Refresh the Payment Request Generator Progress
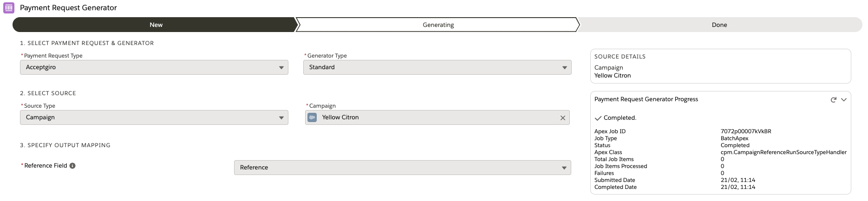Viewport: 868px width, 201px height. (833, 100)
